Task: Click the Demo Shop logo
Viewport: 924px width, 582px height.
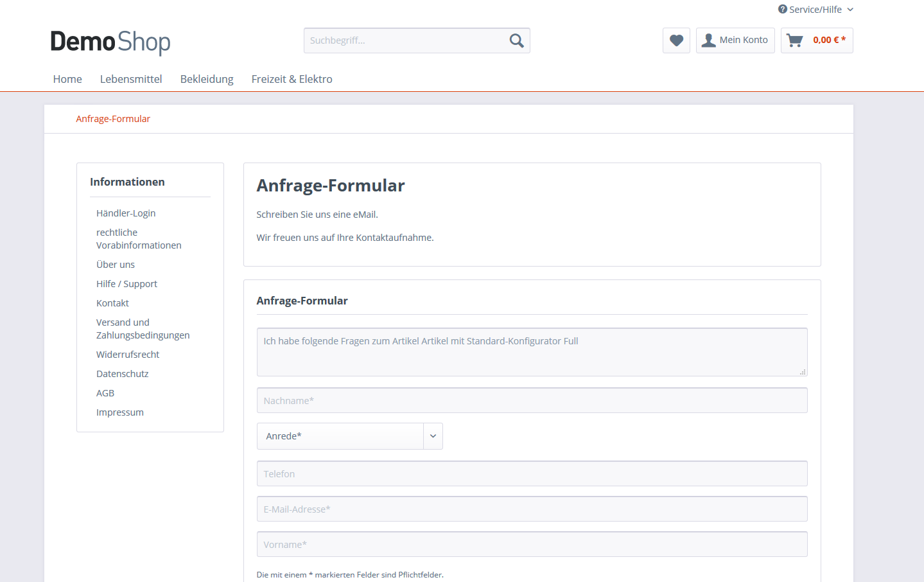Action: point(110,42)
